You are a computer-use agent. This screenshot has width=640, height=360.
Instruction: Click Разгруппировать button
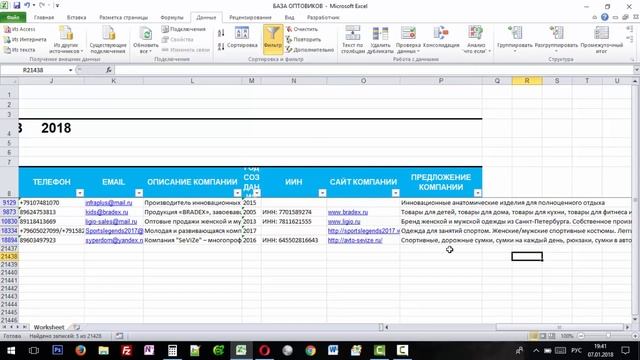[x=556, y=38]
